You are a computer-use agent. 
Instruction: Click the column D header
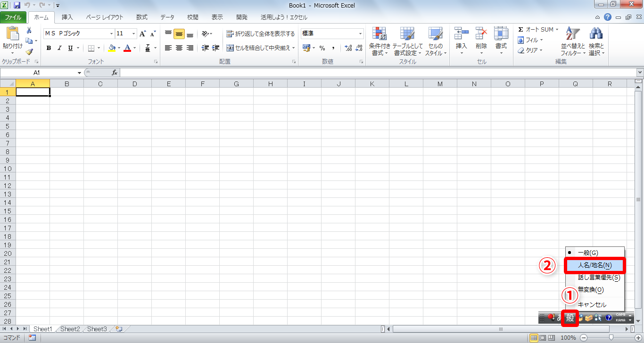[134, 84]
